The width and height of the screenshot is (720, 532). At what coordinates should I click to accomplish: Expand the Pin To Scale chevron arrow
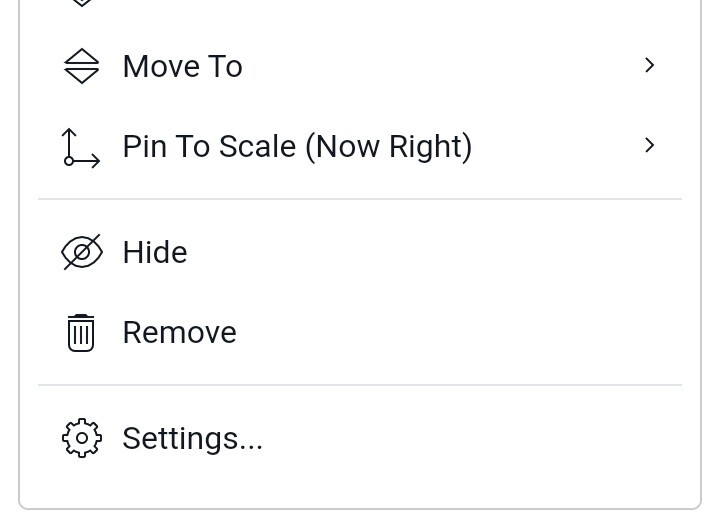[650, 146]
